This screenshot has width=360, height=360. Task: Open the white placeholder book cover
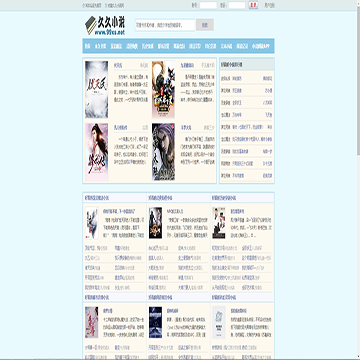click(x=219, y=322)
